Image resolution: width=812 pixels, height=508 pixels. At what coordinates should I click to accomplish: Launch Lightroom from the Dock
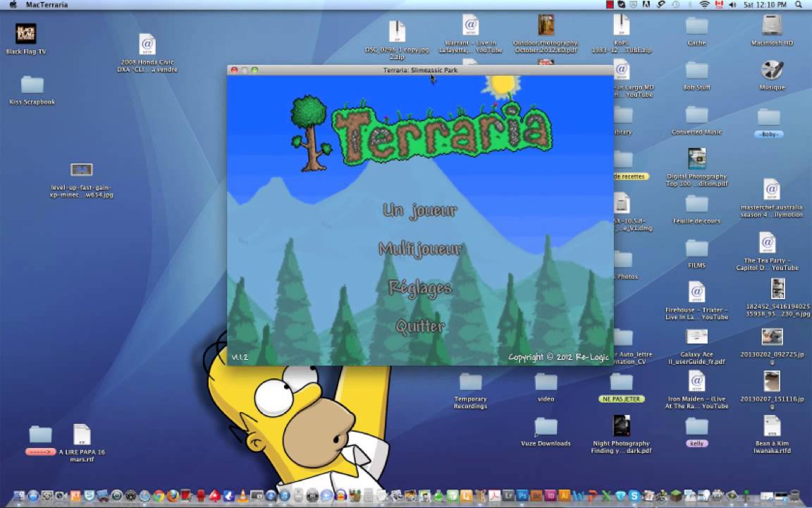pos(508,495)
